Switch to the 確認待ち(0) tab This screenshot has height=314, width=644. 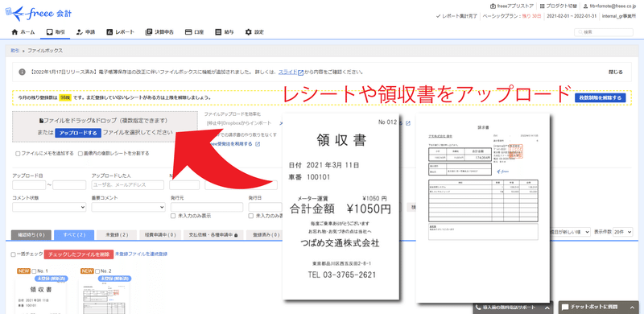point(31,235)
